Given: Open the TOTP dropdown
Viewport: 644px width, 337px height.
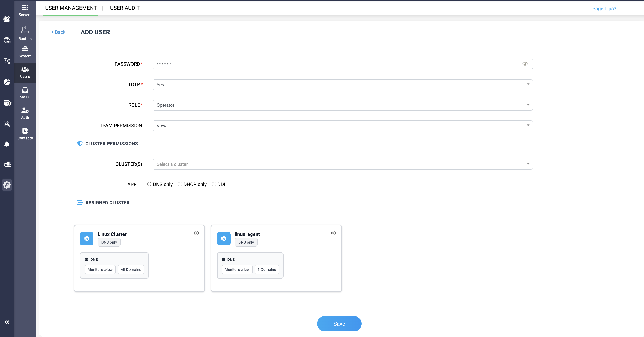Looking at the screenshot, I should [x=343, y=85].
